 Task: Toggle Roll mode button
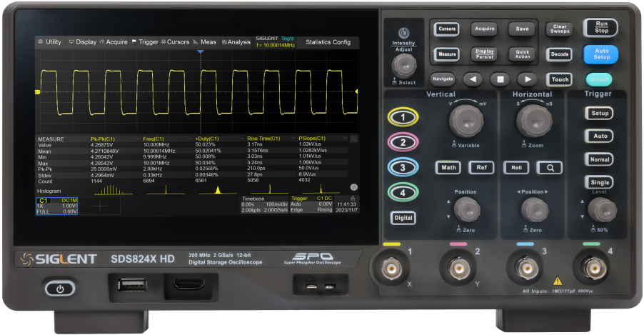[516, 167]
